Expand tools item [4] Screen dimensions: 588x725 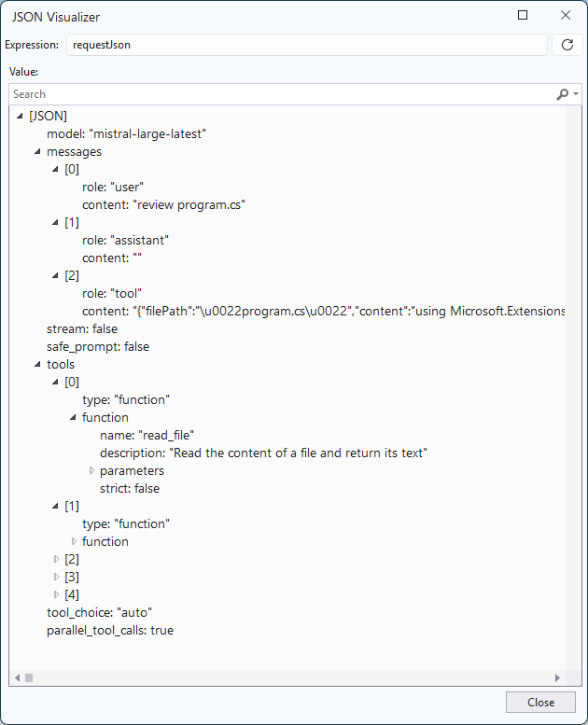pos(56,594)
